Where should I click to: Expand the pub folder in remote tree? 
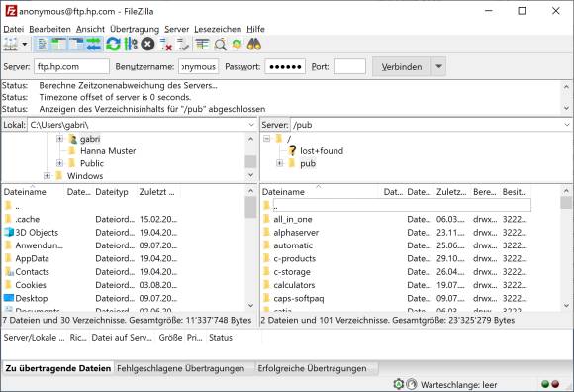point(280,163)
